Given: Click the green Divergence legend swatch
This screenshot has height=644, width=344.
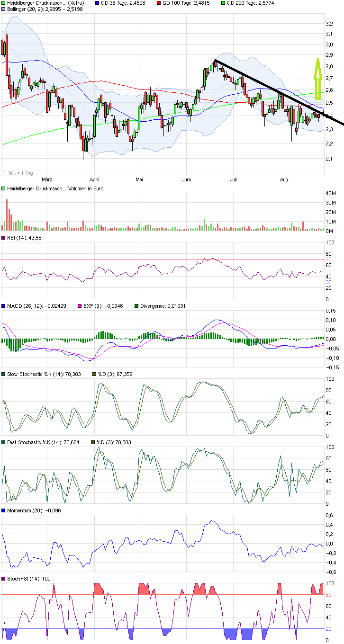Looking at the screenshot, I should point(137,306).
